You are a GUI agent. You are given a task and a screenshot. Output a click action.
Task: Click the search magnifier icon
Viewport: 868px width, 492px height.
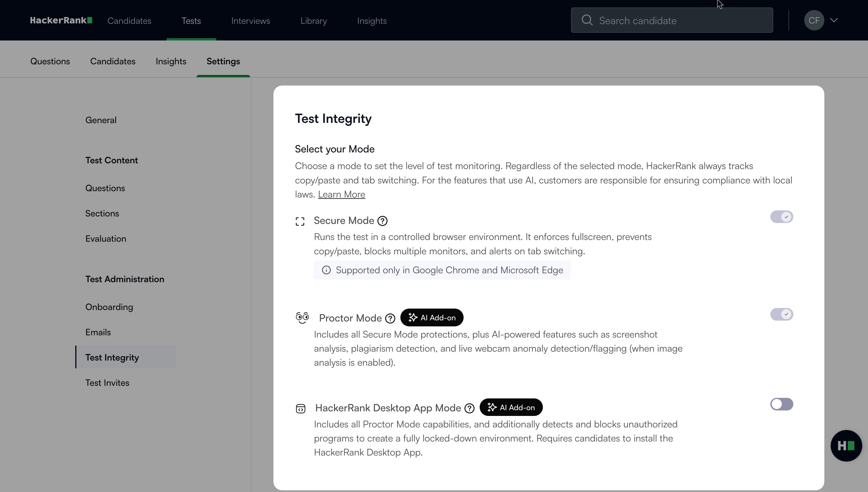pyautogui.click(x=587, y=20)
